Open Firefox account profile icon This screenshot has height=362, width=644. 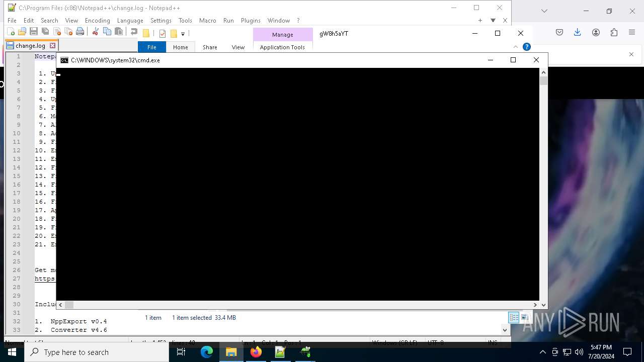(596, 32)
